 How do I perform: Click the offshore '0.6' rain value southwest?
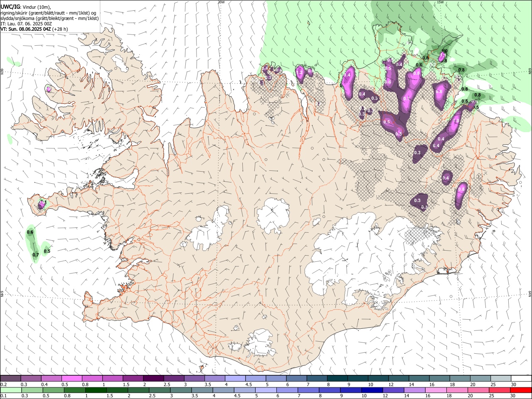[x=30, y=232]
